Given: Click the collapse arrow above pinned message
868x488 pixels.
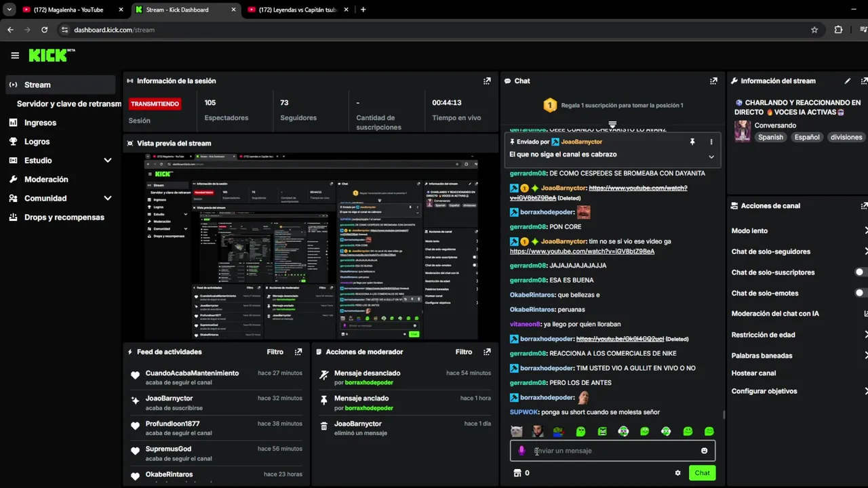Looking at the screenshot, I should (612, 125).
